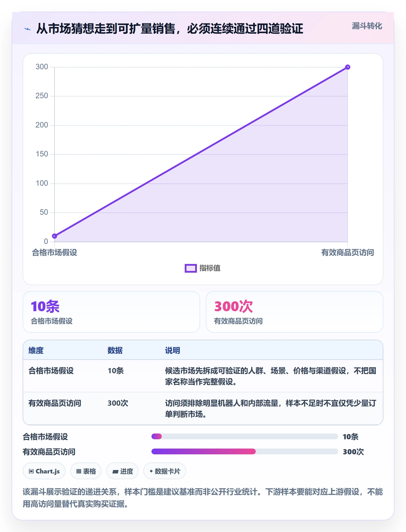Image resolution: width=406 pixels, height=532 pixels.
Task: Click the 指标值 legend text
Action: coord(210,268)
